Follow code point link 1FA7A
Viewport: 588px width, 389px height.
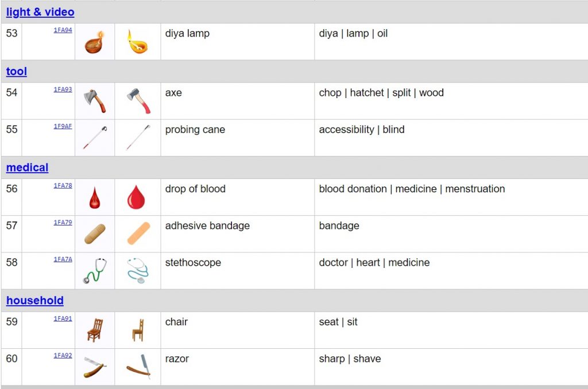tap(63, 259)
